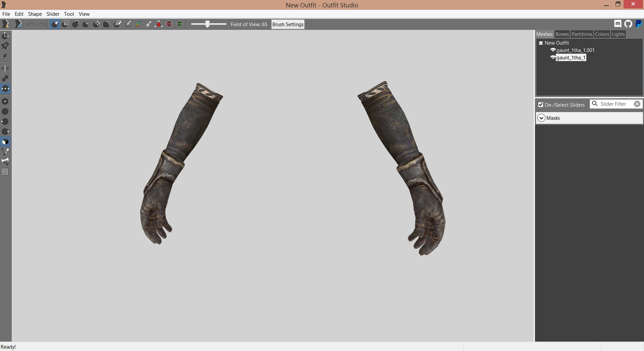This screenshot has width=644, height=351.
Task: Clear the Slider Filter with X button
Action: tap(637, 104)
